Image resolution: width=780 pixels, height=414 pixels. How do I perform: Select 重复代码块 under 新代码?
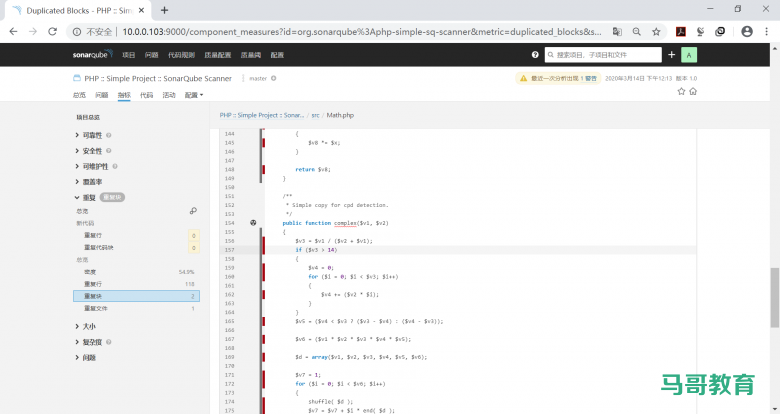point(136,247)
